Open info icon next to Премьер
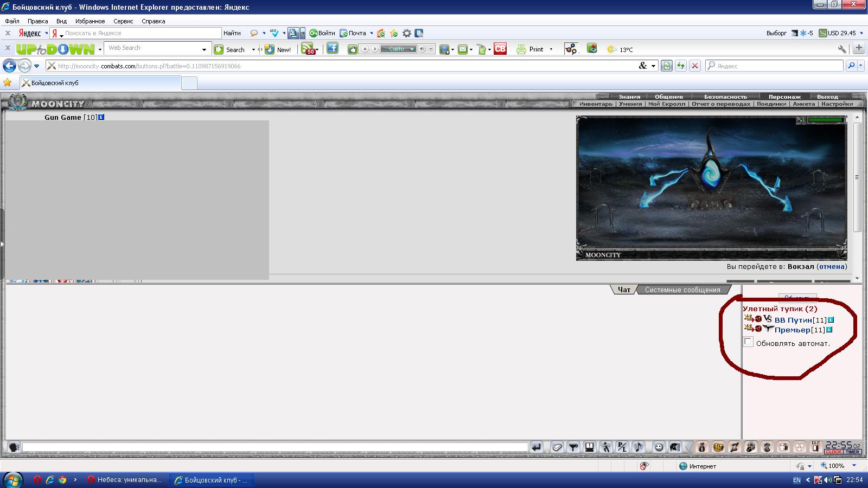The image size is (868, 488). coord(829,330)
